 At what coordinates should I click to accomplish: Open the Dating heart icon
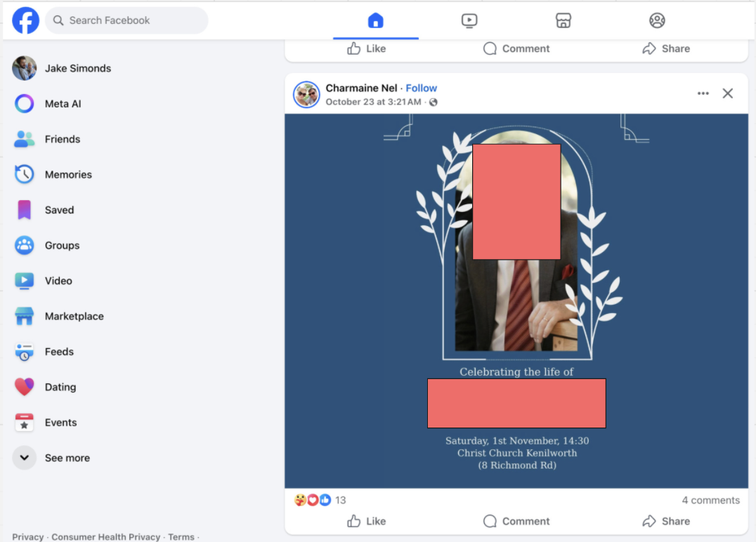tap(25, 388)
